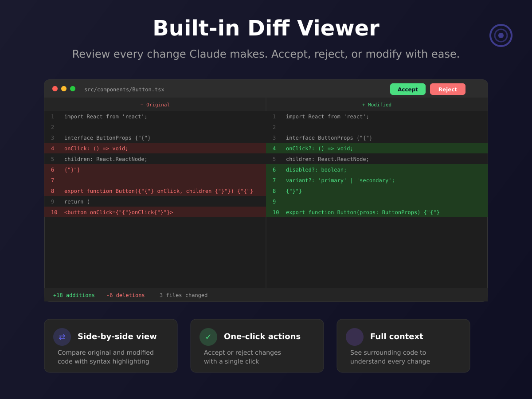
Task: Select the Original pane header
Action: 155,105
